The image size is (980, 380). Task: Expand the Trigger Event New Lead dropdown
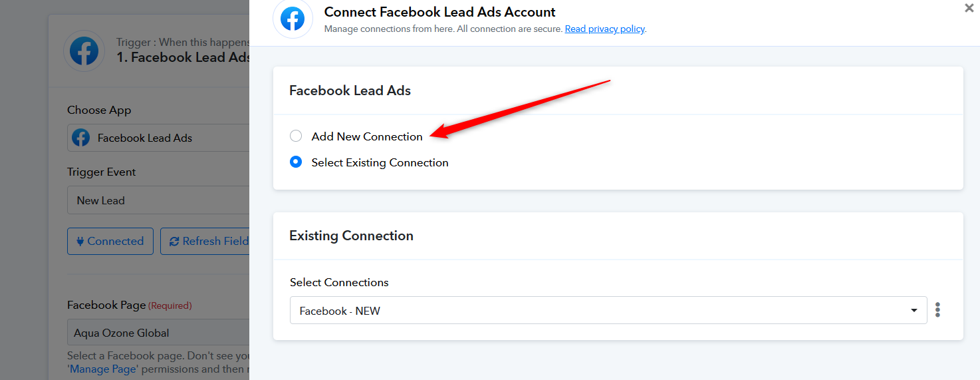click(158, 200)
